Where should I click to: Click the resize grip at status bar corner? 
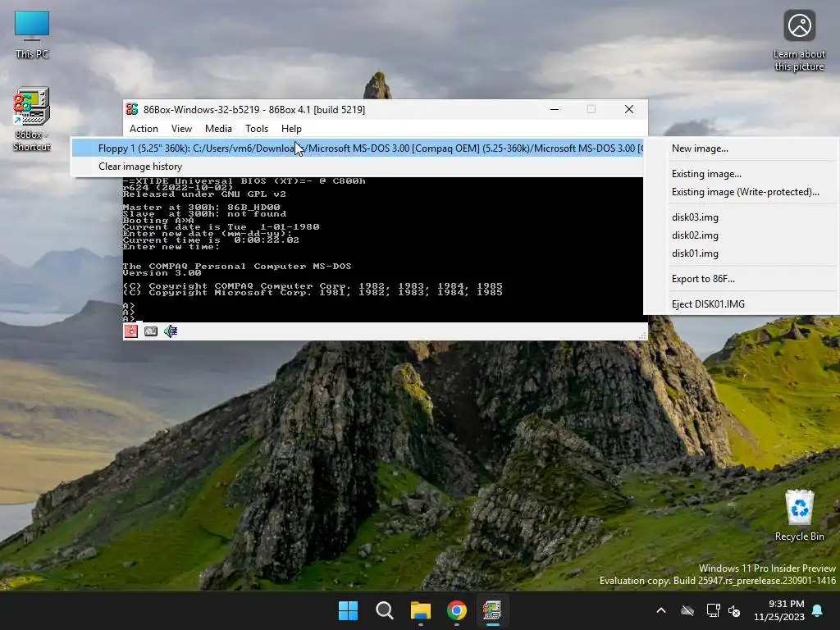[641, 336]
